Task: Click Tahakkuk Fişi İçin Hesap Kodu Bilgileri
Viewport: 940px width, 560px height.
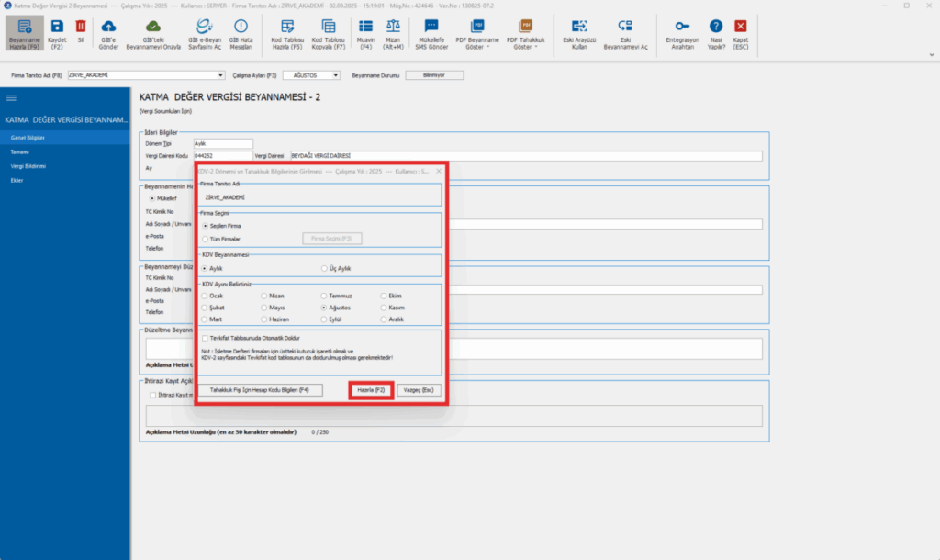Action: coord(260,390)
